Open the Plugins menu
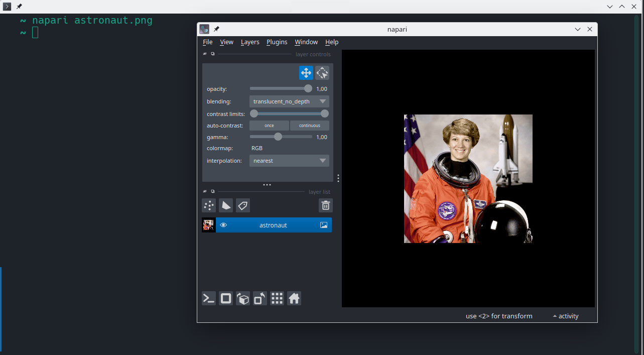Image resolution: width=644 pixels, height=355 pixels. [277, 42]
